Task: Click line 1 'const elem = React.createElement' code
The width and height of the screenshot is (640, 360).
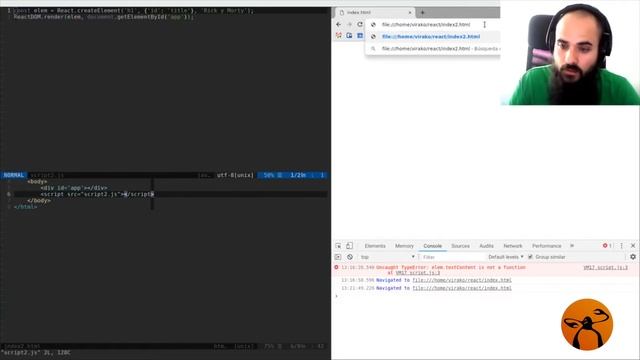Action: coord(133,11)
